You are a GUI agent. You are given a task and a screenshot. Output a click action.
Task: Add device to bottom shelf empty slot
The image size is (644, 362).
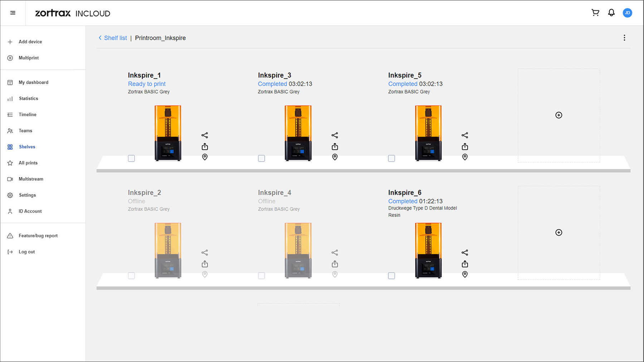pyautogui.click(x=558, y=233)
